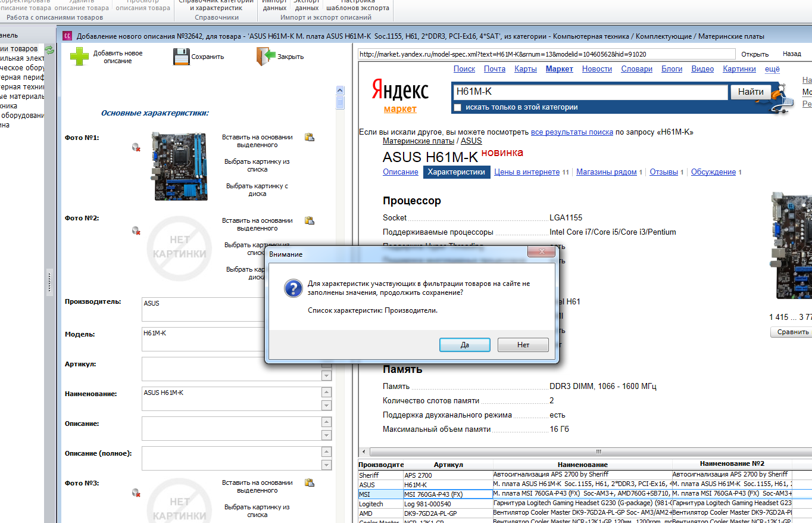Click the floppy disk Save icon
This screenshot has width=812, height=523.
click(181, 57)
